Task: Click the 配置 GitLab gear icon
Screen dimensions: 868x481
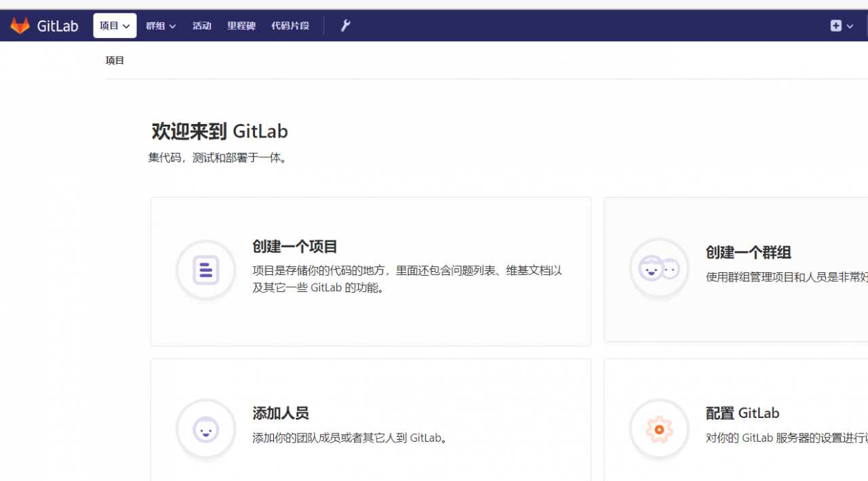Action: point(659,430)
